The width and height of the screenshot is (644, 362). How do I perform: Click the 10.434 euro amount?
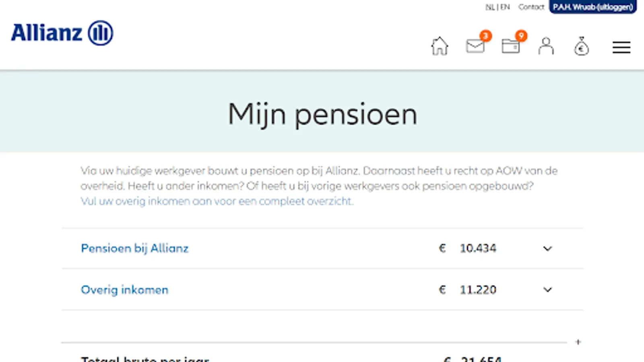coord(478,249)
